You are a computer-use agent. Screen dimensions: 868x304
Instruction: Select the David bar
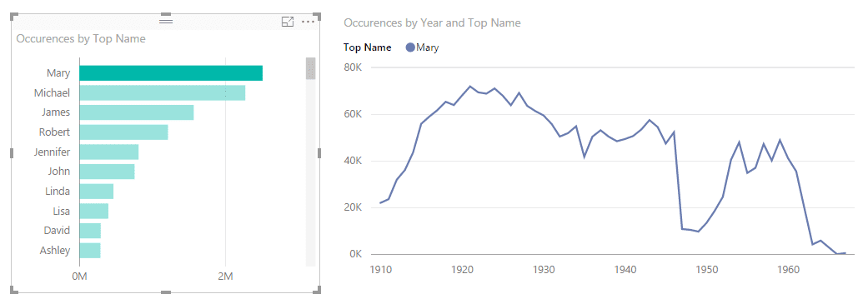[x=90, y=231]
